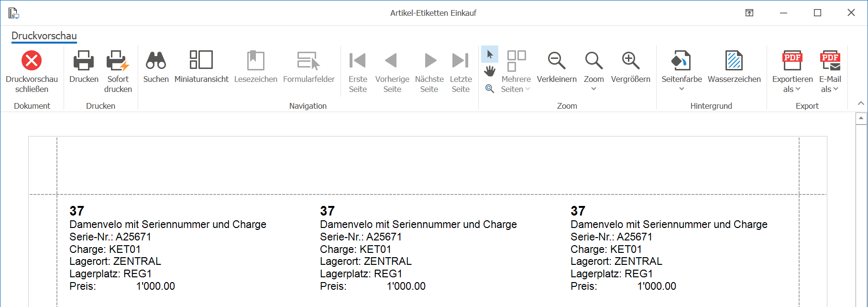Viewport: 868px width, 307px height.
Task: Click the first label's Lagerort ZENTRAL line
Action: point(115,261)
